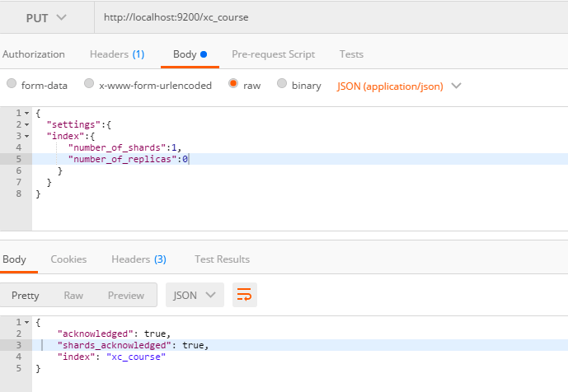Click blue dot indicator on Body tab

point(204,54)
